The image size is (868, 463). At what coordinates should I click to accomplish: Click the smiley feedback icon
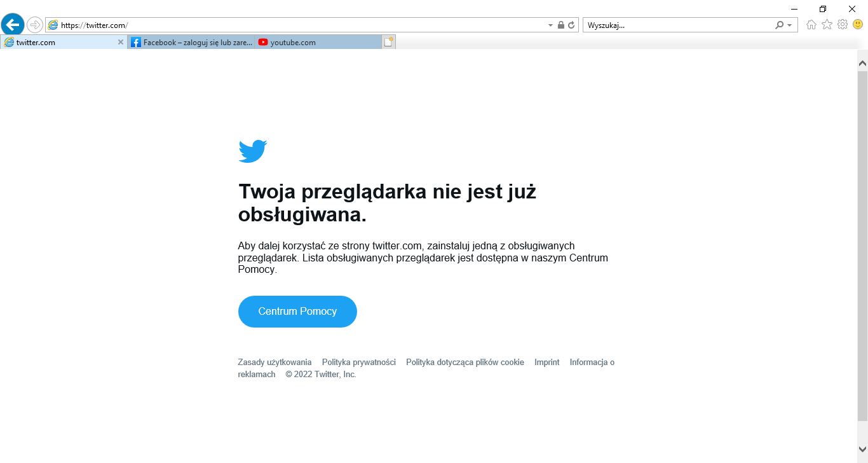tap(858, 25)
